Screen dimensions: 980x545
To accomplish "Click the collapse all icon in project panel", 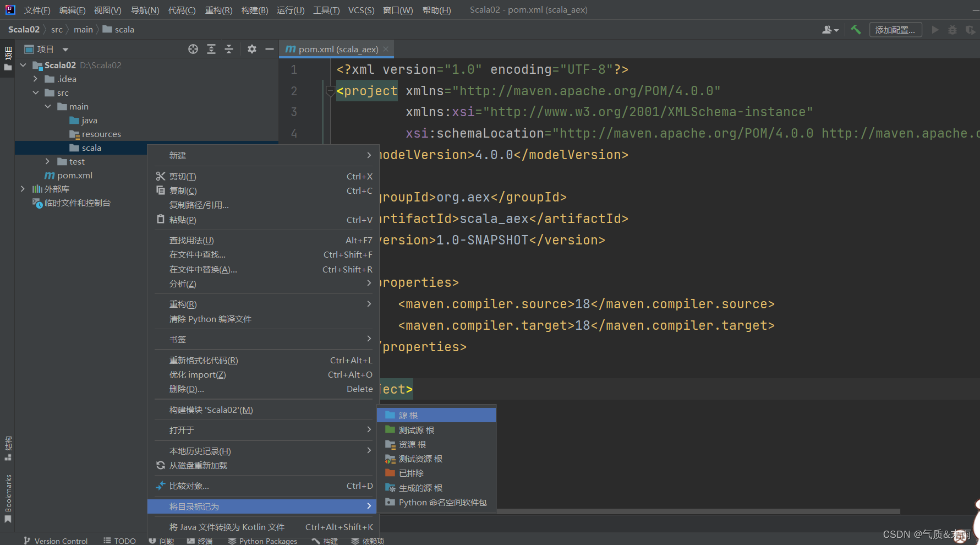I will (229, 49).
